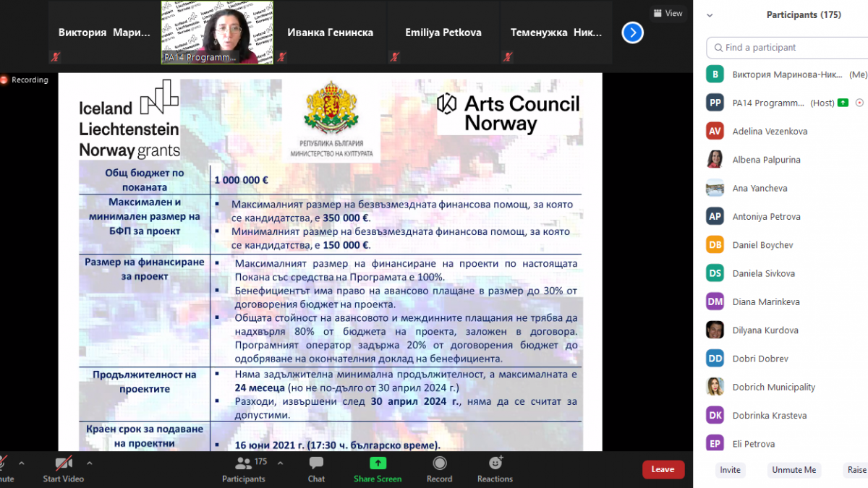868x488 pixels.
Task: Open the Chat bubble icon
Action: point(316,463)
